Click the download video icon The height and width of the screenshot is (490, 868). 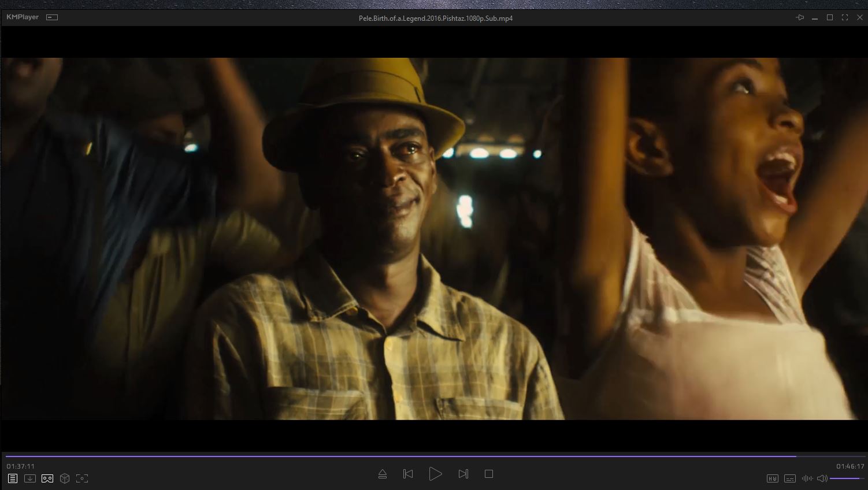point(30,478)
